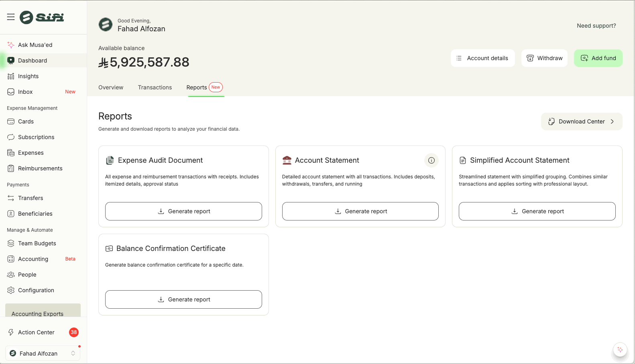
Task: Toggle the hamburger menu sidebar icon
Action: pos(11,17)
